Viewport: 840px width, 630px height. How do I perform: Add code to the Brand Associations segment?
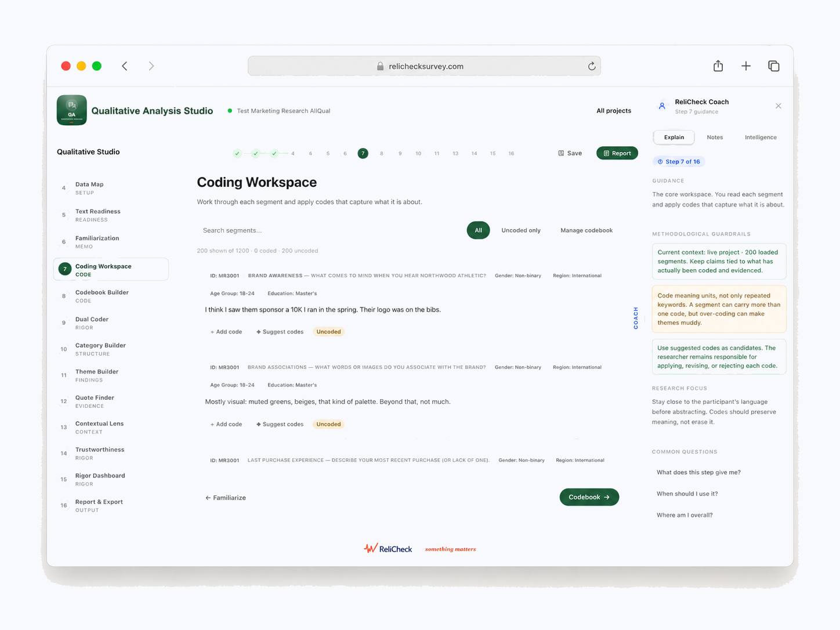(226, 424)
